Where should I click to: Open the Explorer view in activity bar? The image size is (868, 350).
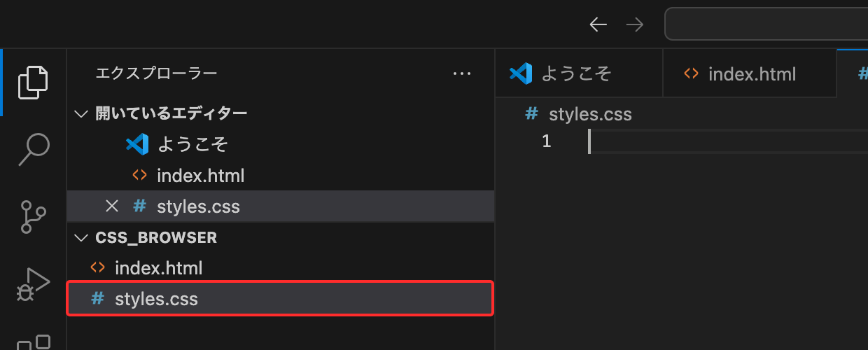[34, 82]
